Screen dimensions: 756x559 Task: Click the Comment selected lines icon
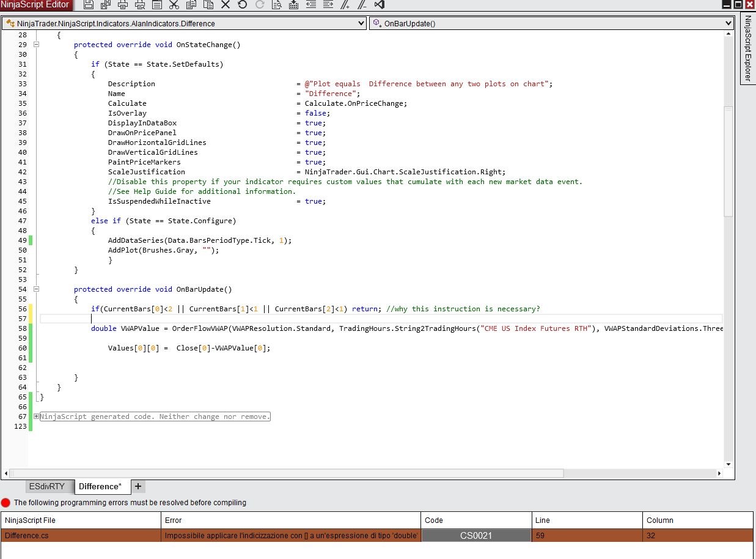tap(345, 5)
